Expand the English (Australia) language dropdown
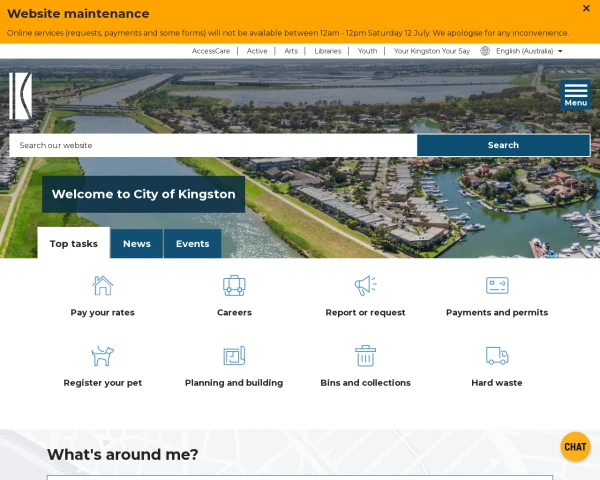The width and height of the screenshot is (600, 480). click(529, 51)
